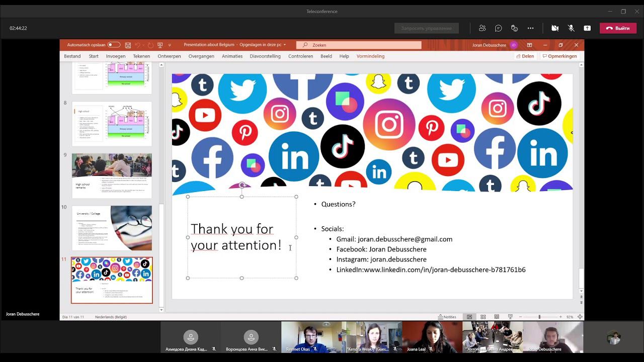Toggle Automatisch opslaan switch
The width and height of the screenshot is (644, 362).
pos(114,45)
